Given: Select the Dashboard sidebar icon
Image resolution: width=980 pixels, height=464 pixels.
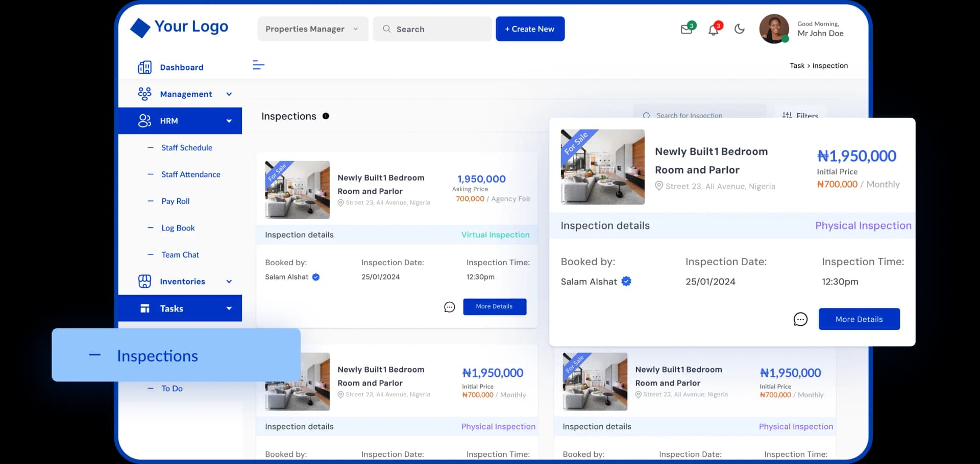Looking at the screenshot, I should [x=145, y=67].
